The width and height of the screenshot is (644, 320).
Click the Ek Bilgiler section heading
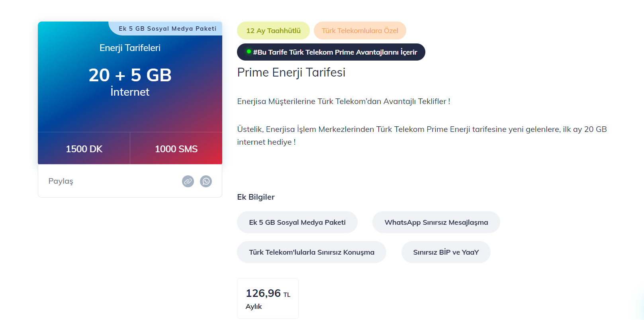point(256,197)
